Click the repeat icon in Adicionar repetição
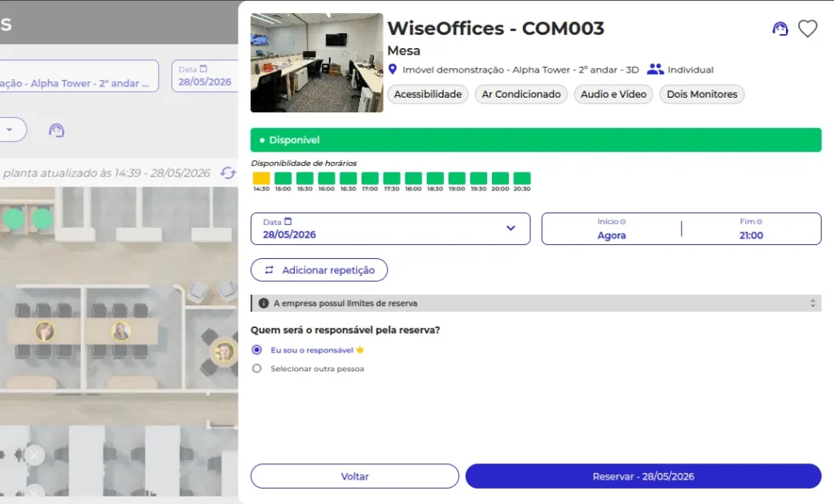This screenshot has width=834, height=504. point(269,270)
